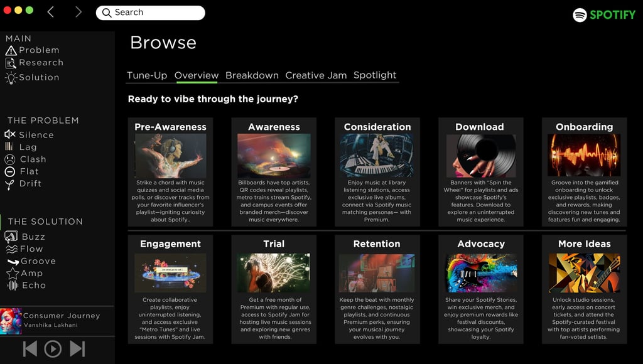643x364 pixels.
Task: Open the Pre-Awareness card image
Action: coord(170,156)
